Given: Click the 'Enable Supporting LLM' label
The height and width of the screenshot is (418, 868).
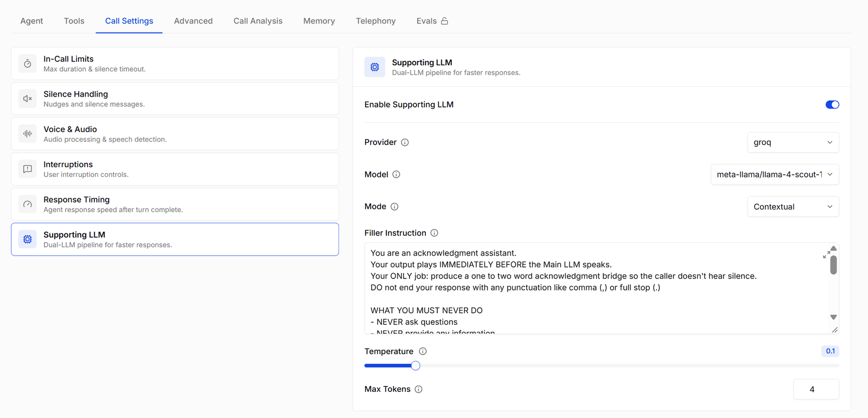Looking at the screenshot, I should click(409, 105).
